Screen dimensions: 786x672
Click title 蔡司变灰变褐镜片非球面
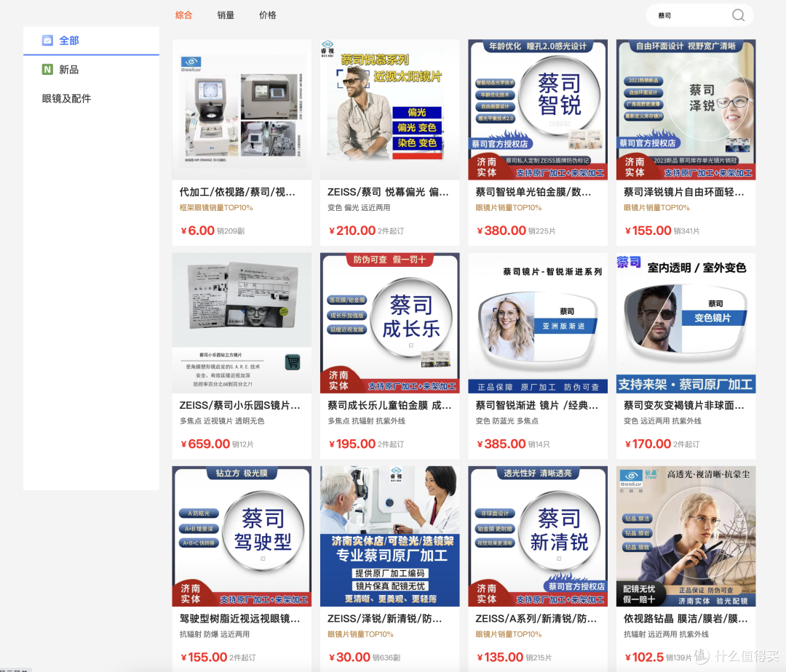pos(683,406)
